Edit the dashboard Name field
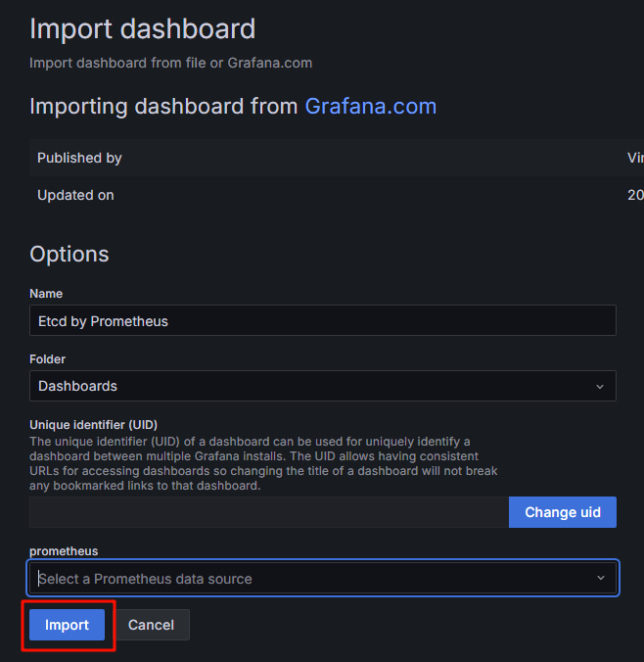Screen dimensions: 644x662 (323, 320)
